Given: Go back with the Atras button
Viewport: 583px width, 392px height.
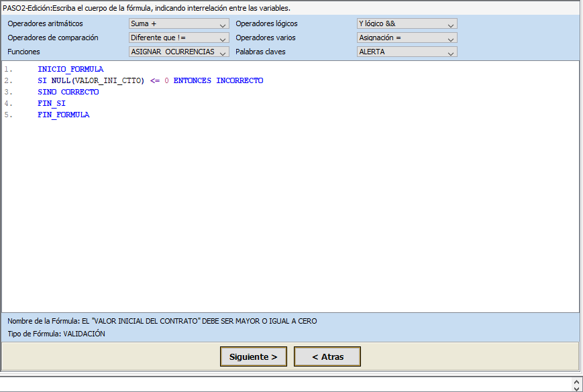Looking at the screenshot, I should [327, 357].
